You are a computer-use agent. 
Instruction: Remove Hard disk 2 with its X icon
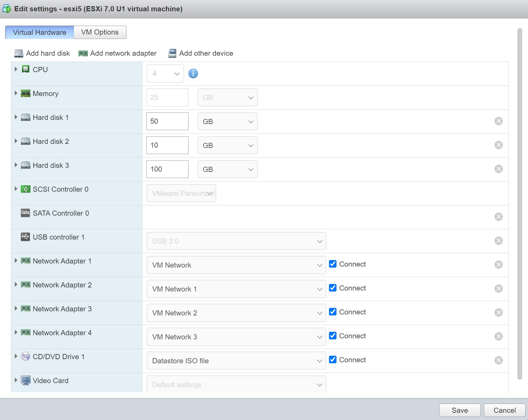[499, 145]
